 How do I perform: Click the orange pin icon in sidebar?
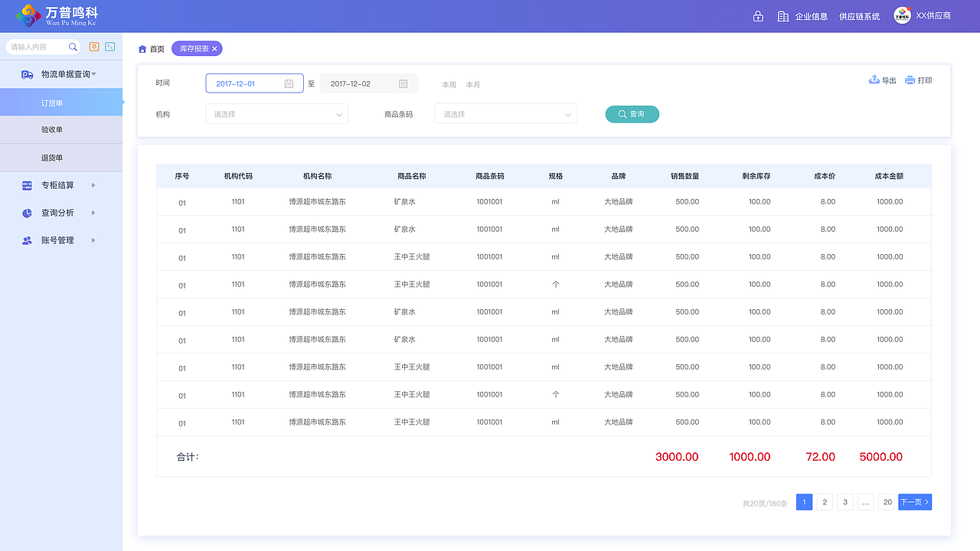(94, 47)
